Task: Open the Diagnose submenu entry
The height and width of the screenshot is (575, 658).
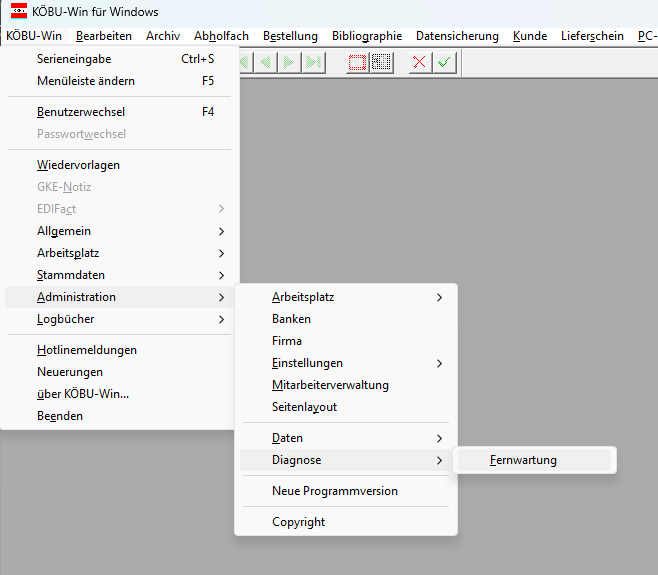Action: tap(346, 460)
